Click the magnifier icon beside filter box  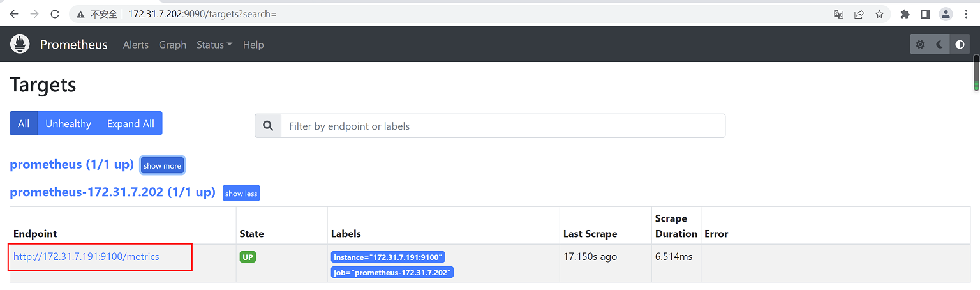click(x=268, y=126)
